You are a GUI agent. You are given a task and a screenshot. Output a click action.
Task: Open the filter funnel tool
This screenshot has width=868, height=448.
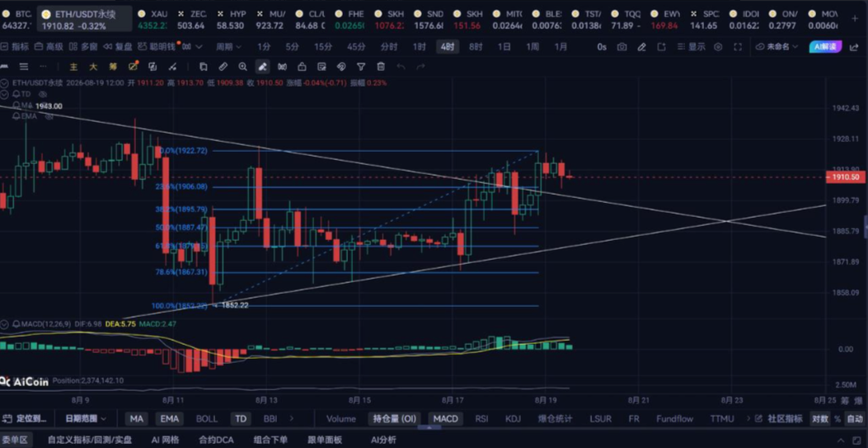(x=361, y=67)
